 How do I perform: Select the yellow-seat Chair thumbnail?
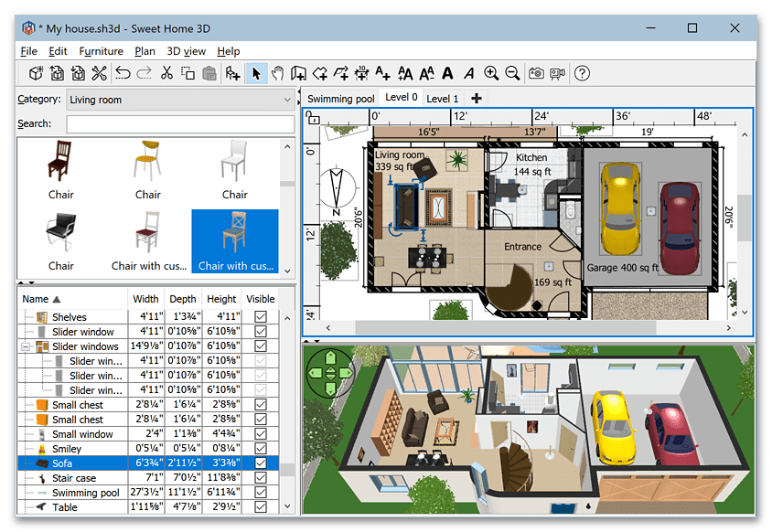coord(147,169)
